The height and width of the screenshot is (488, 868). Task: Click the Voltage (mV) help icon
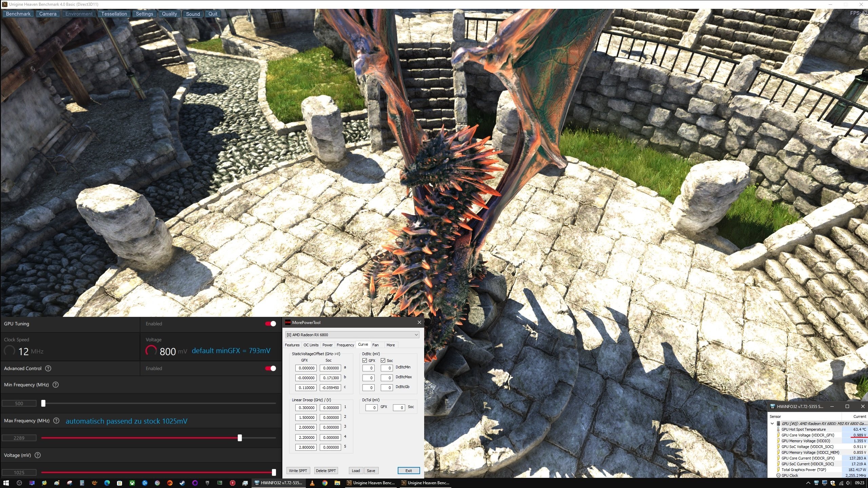(x=38, y=455)
